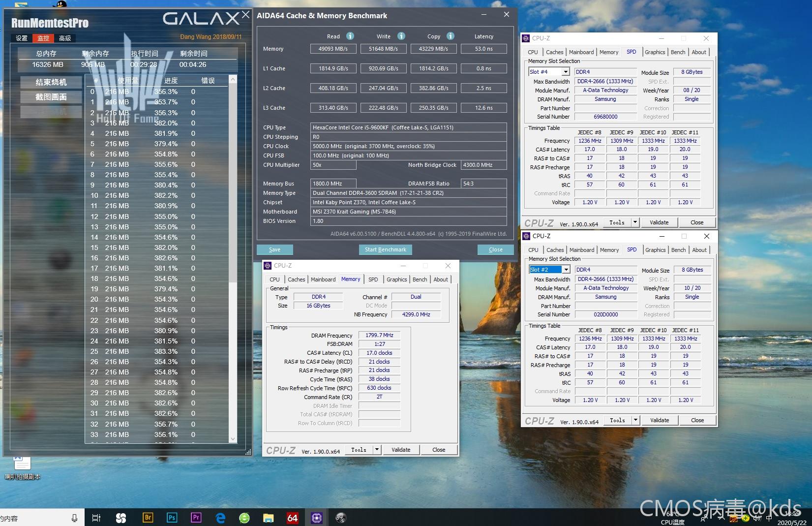Click the CPU-Z title icon of the Slot #4 window

[x=526, y=38]
